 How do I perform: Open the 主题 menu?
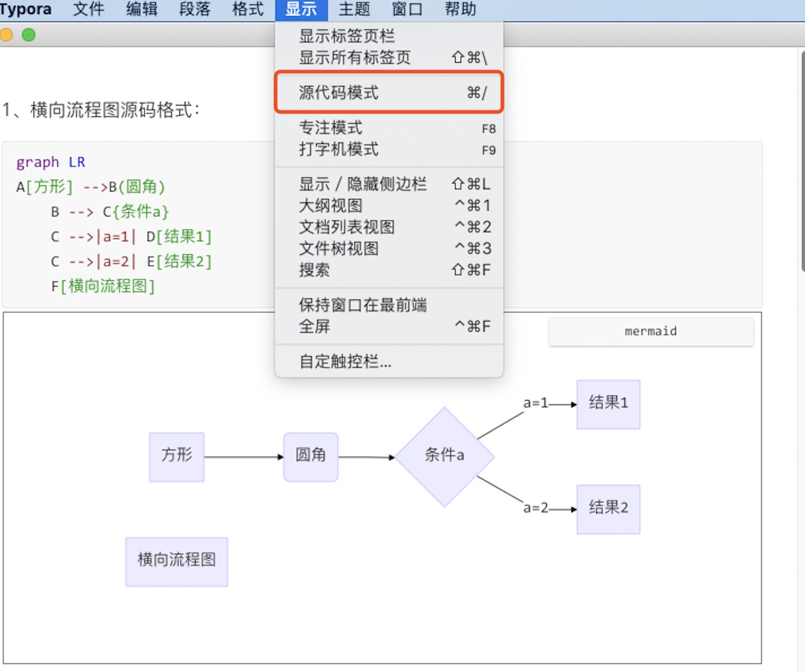(x=354, y=9)
